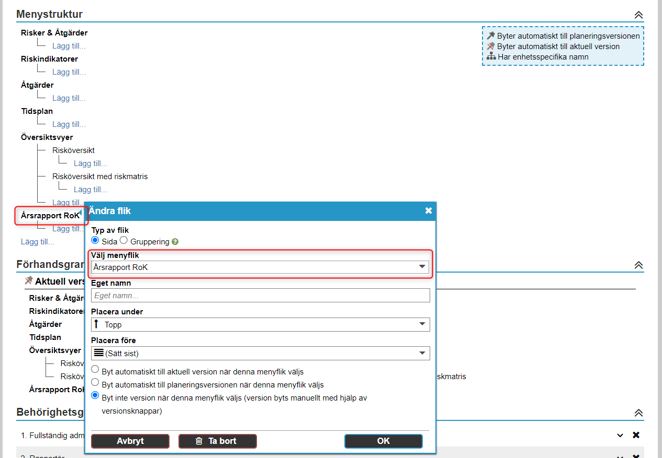The height and width of the screenshot is (458, 662).
Task: Click the pin icon beside Aktuell version
Action: (28, 281)
